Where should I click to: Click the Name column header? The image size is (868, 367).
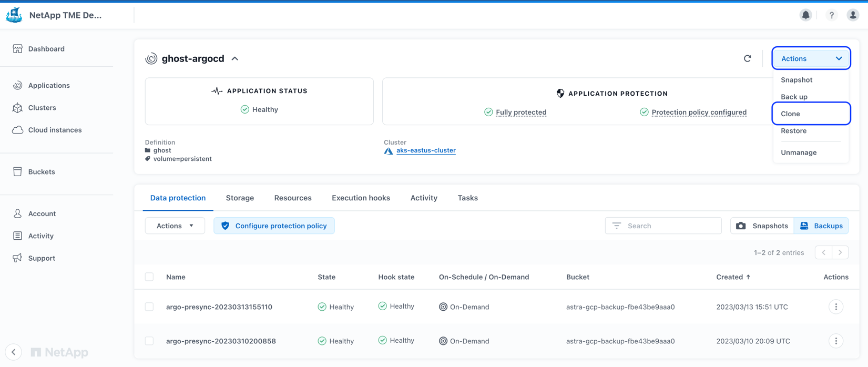tap(176, 277)
